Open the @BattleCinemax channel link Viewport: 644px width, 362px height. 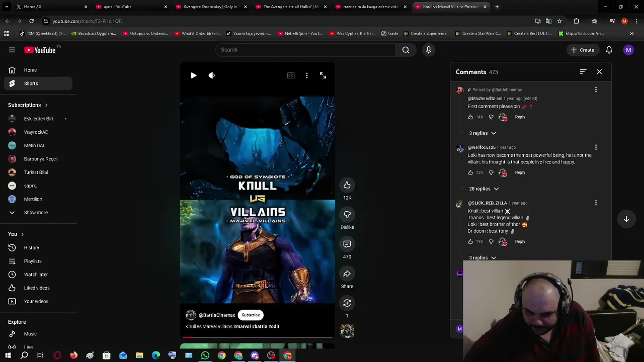(217, 315)
